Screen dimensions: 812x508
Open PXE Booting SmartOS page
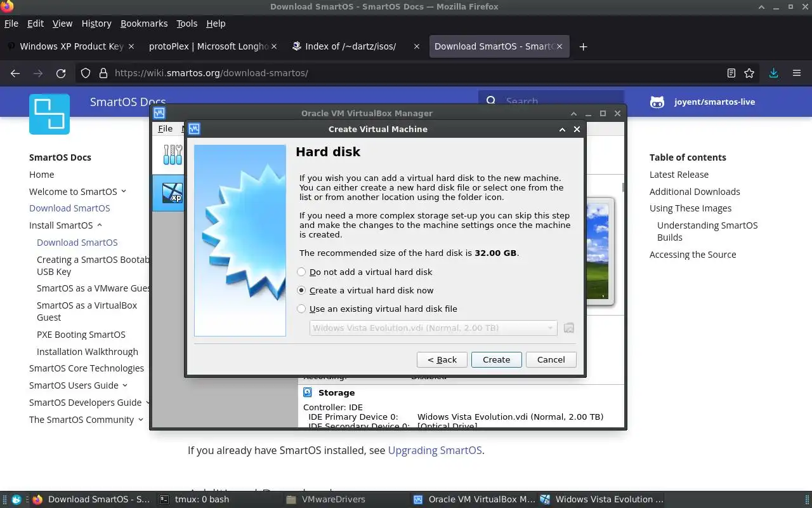[81, 335]
